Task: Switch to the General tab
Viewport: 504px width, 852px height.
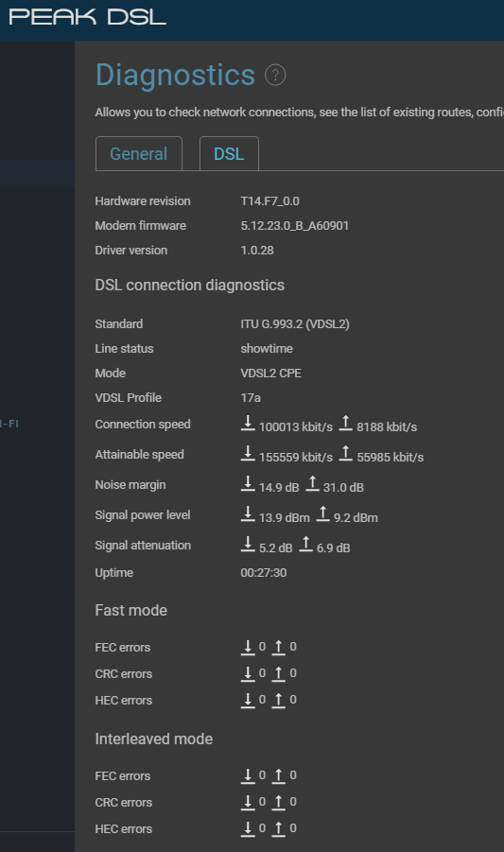Action: (x=138, y=154)
